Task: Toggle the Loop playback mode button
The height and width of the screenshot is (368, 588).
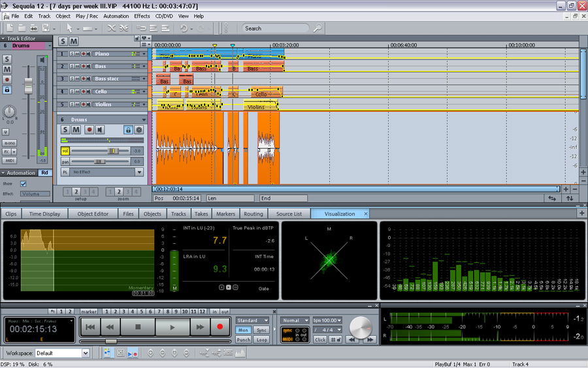Action: click(x=262, y=340)
